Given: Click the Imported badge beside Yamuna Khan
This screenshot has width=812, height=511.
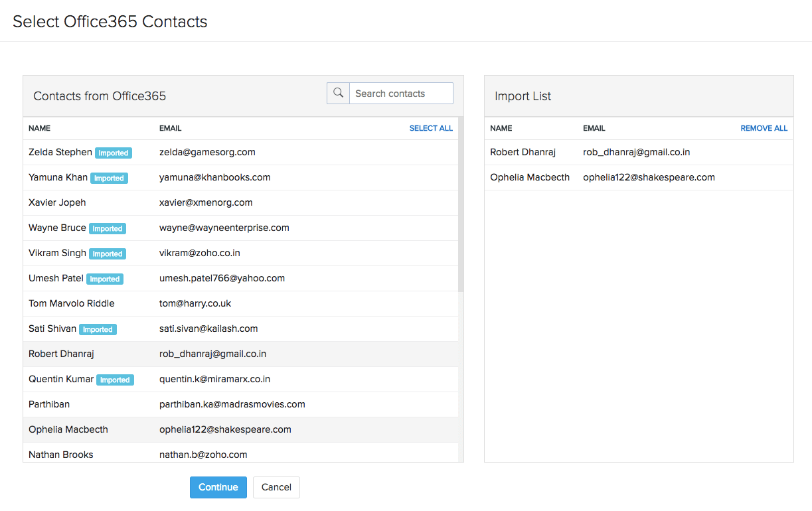Looking at the screenshot, I should (x=109, y=179).
